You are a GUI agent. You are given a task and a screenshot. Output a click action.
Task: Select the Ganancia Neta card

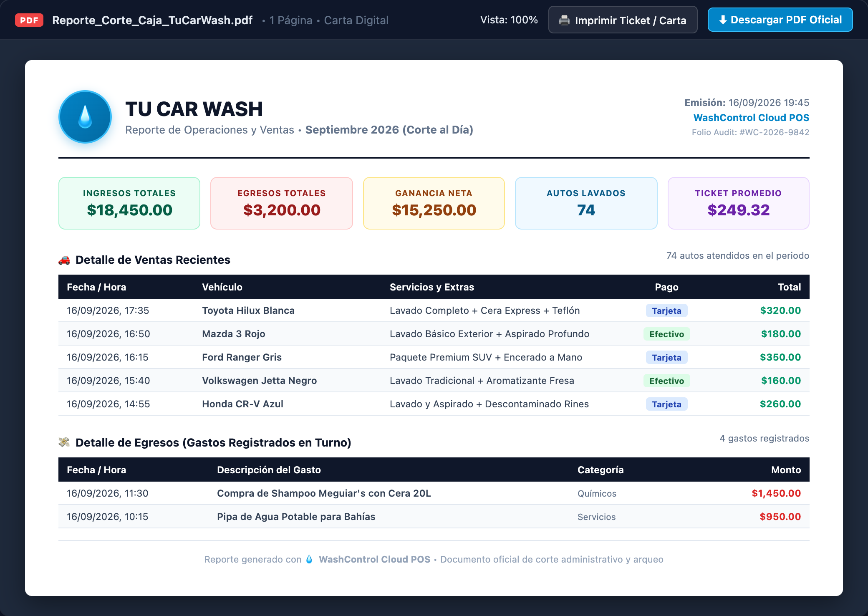[434, 203]
